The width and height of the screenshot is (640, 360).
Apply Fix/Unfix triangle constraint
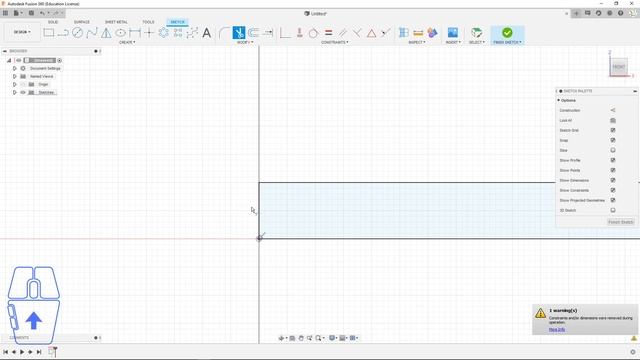(x=371, y=33)
